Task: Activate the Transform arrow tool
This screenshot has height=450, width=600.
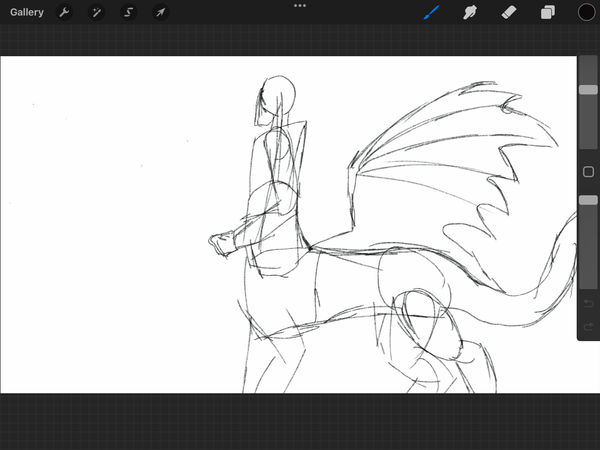Action: [x=160, y=12]
